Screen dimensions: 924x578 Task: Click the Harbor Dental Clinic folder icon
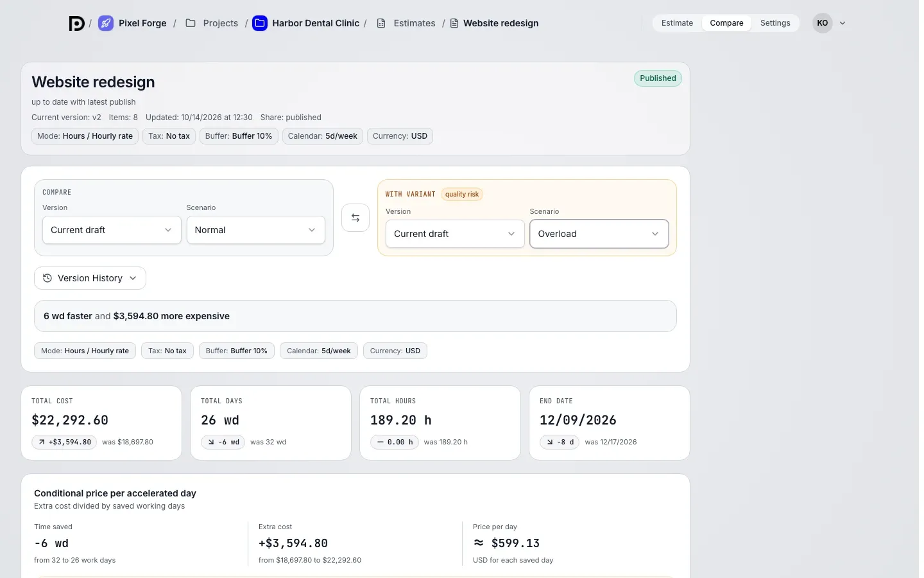tap(260, 24)
